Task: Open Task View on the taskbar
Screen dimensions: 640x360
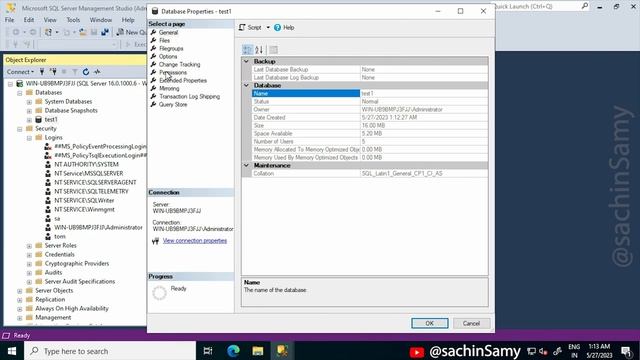Action: click(x=208, y=351)
